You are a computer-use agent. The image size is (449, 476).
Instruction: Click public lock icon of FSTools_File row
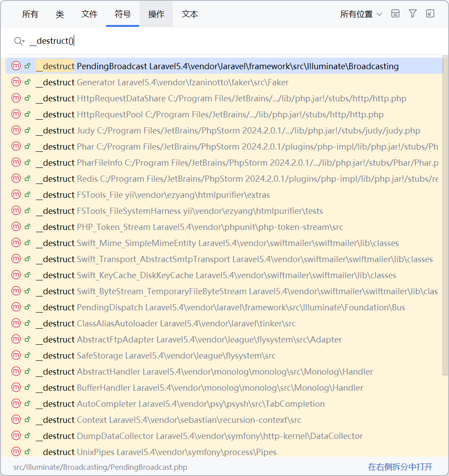pos(28,194)
